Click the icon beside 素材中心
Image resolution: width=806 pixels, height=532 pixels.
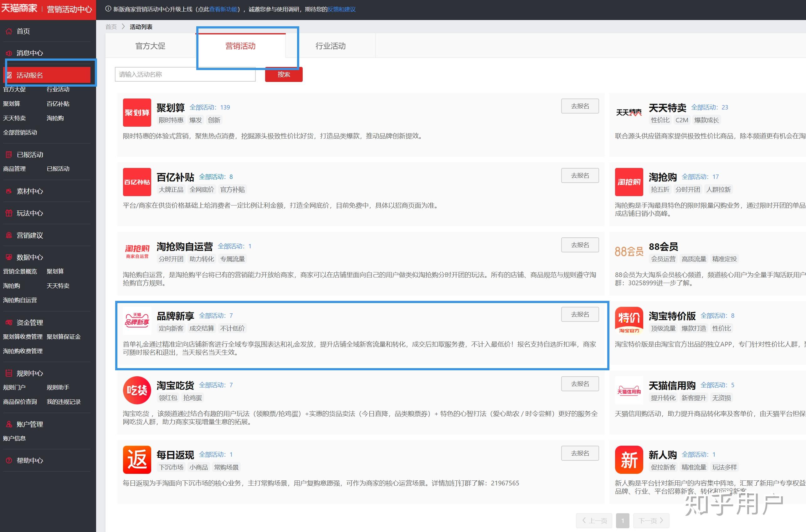[9, 191]
